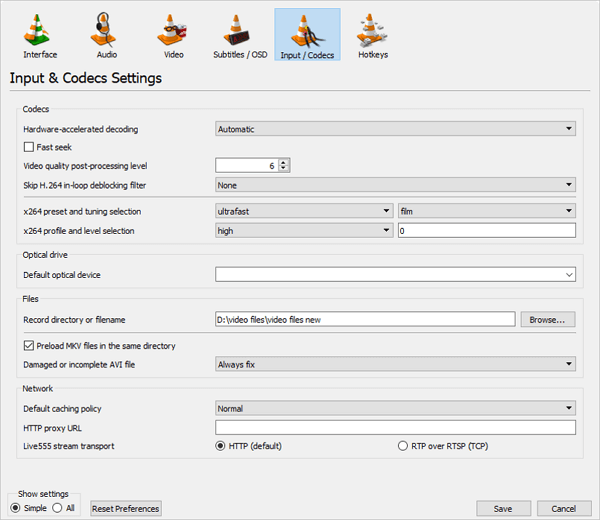Save the preferences
Screen dimensions: 600x520
(503, 508)
